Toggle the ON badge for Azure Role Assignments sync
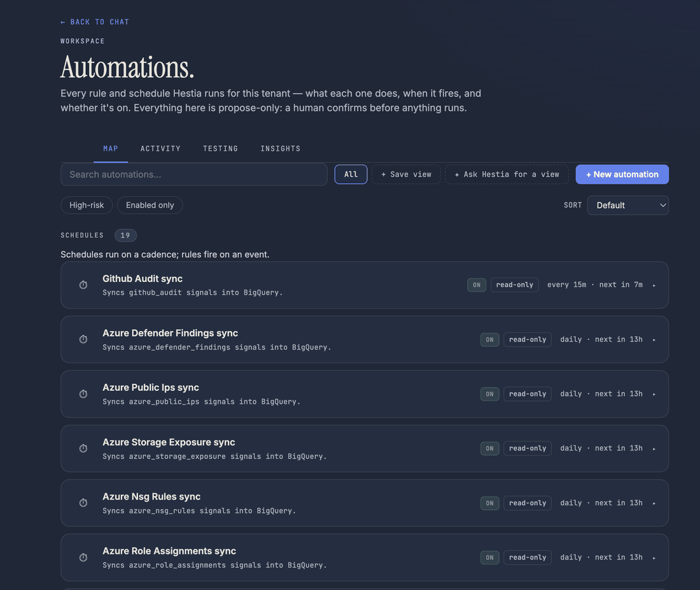The image size is (700, 590). [x=489, y=558]
